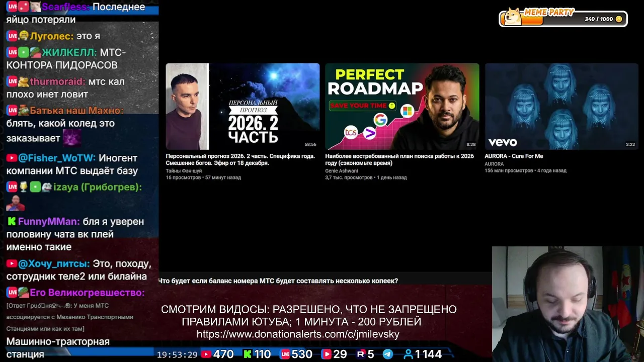Open the Perfect Roadmap video thumbnail

pos(402,107)
